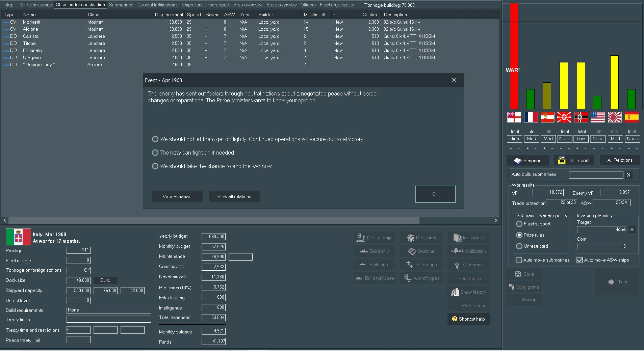644x351 pixels.
Task: Open the Officers tab
Action: click(x=308, y=5)
